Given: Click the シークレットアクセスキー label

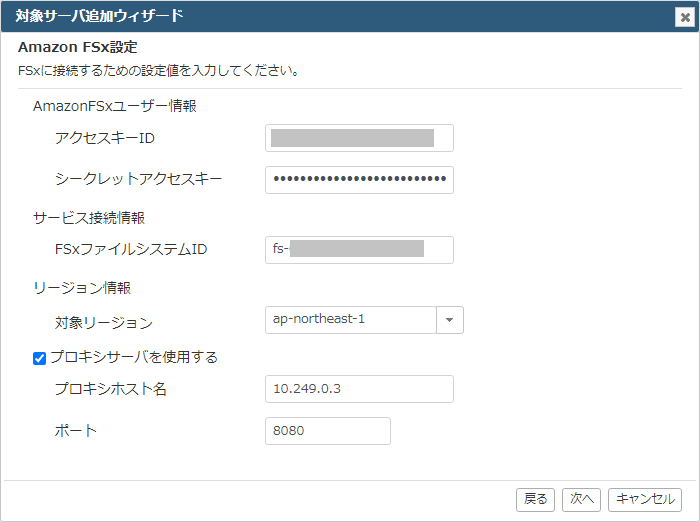Looking at the screenshot, I should tap(138, 179).
